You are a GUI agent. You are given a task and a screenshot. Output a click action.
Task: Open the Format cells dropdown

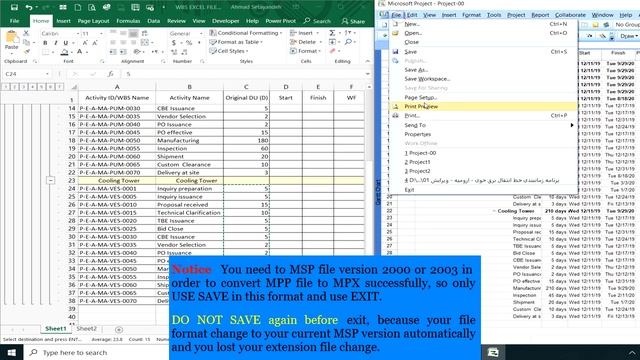[305, 51]
